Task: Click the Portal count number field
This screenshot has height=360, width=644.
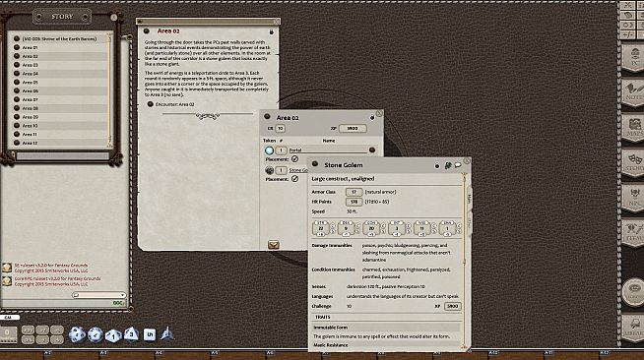Action: pos(281,150)
